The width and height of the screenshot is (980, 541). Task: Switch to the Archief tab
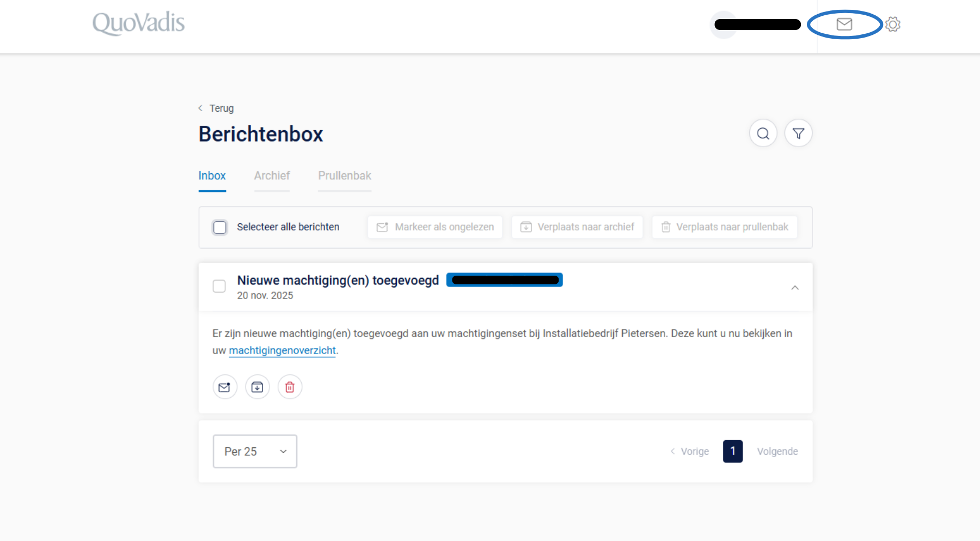pos(272,176)
